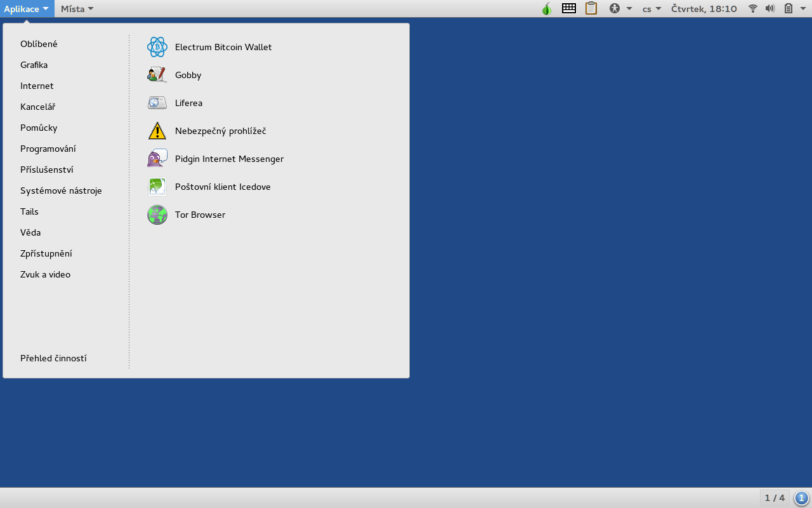
Task: Launch Tor Browser from its text label
Action: point(200,215)
